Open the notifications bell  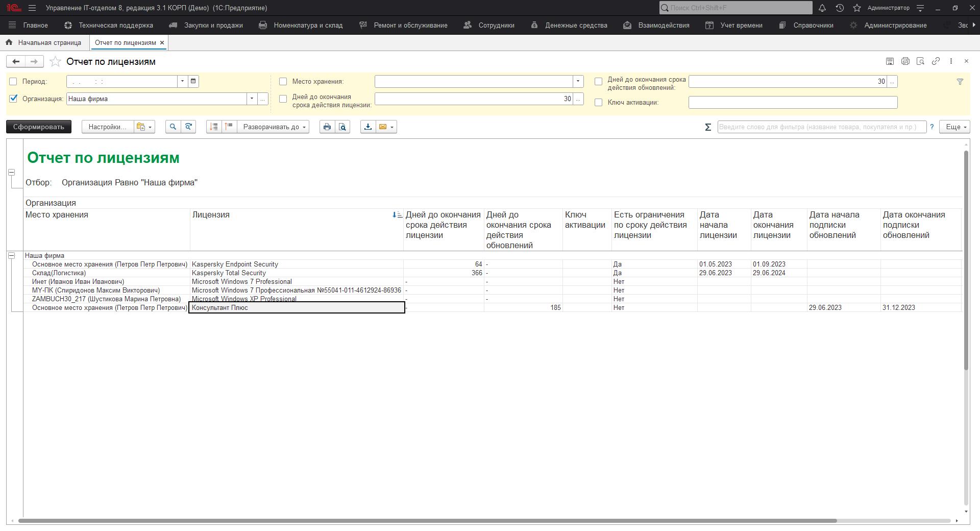(822, 8)
